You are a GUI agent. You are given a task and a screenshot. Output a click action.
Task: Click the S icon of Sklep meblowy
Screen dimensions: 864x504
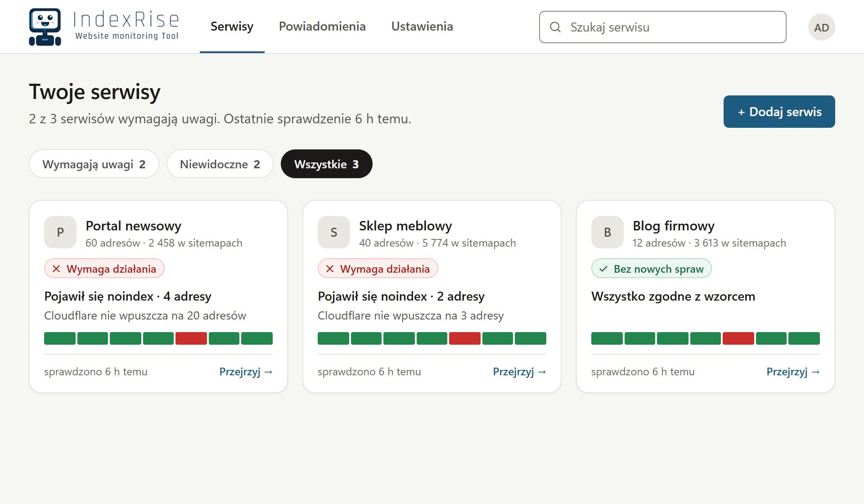(334, 232)
